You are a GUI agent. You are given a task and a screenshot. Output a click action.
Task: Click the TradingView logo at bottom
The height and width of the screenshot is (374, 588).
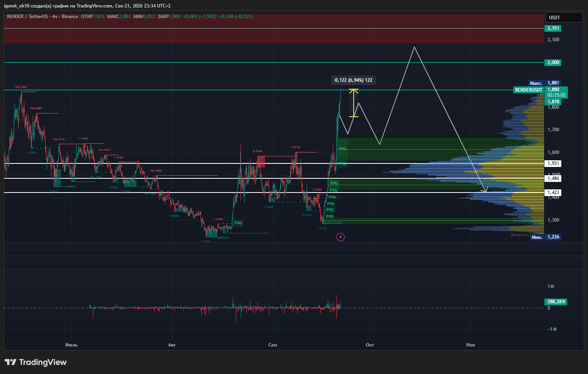coord(36,362)
